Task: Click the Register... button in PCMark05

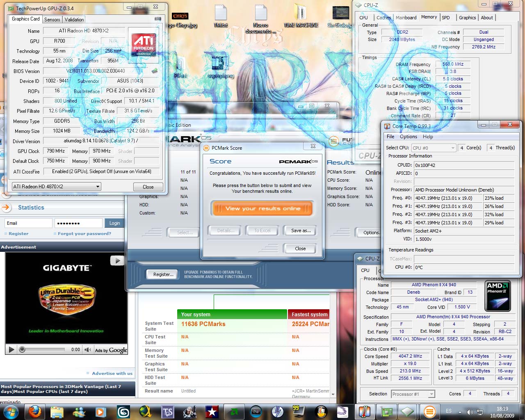Action: coord(163,274)
